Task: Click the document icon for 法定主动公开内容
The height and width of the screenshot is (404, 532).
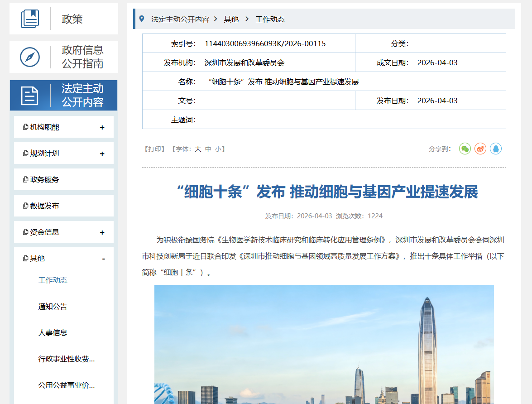Action: [x=30, y=96]
